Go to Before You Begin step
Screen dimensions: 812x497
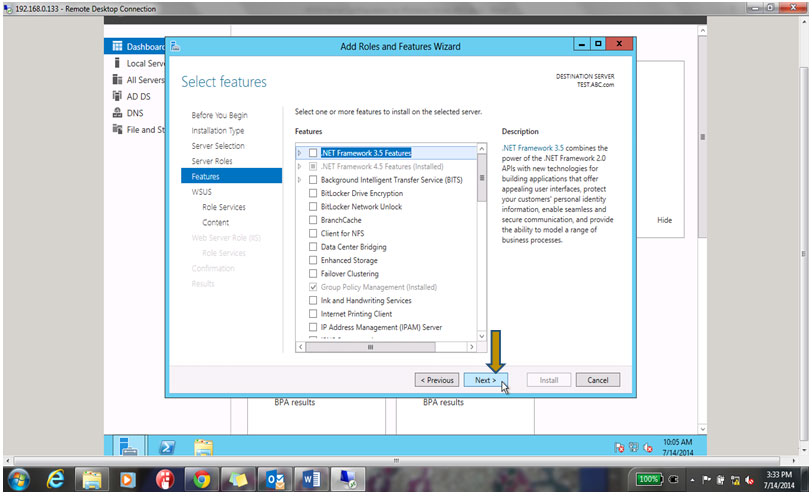click(x=220, y=115)
